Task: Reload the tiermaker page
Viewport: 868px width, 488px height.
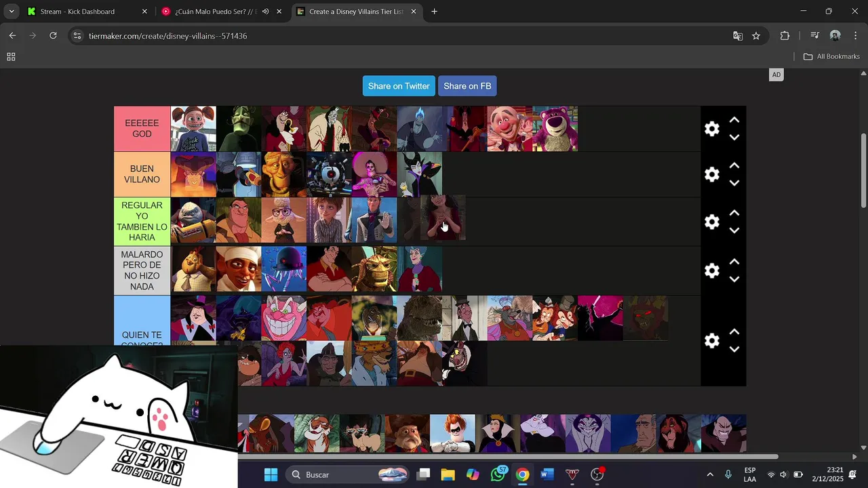Action: [x=53, y=35]
